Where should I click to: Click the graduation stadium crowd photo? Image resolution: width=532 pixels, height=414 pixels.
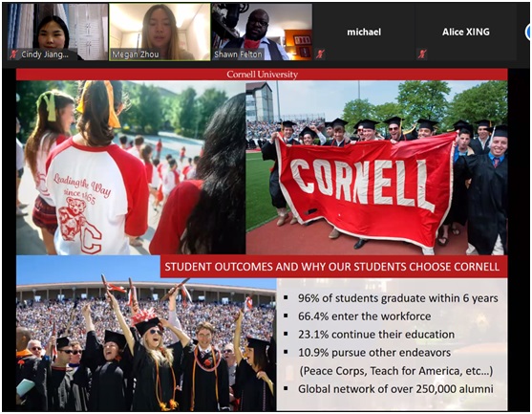(146, 333)
